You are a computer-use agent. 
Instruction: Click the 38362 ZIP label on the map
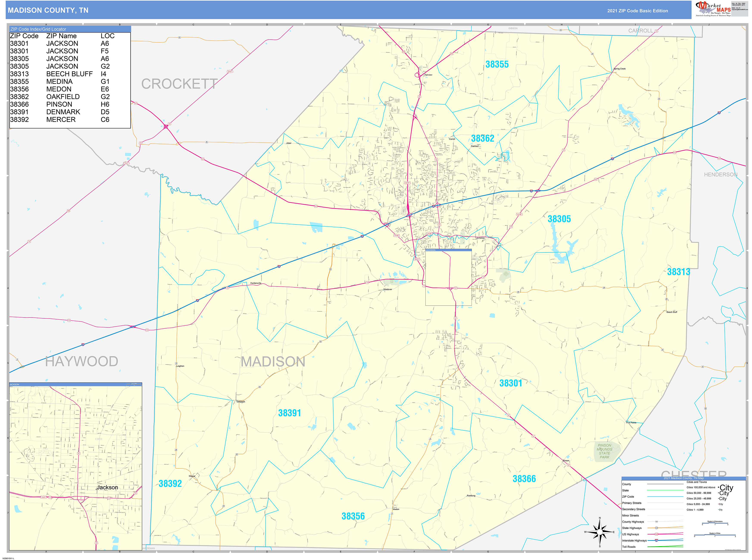point(482,138)
